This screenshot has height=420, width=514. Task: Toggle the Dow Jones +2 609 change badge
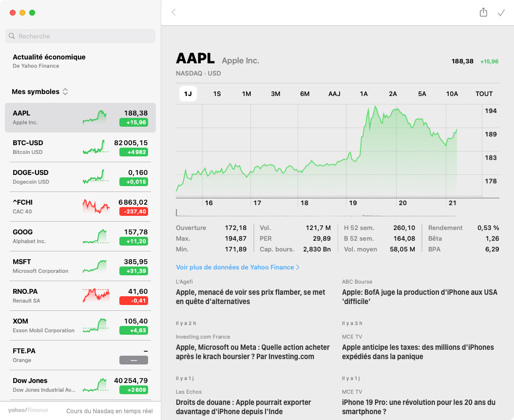(134, 390)
